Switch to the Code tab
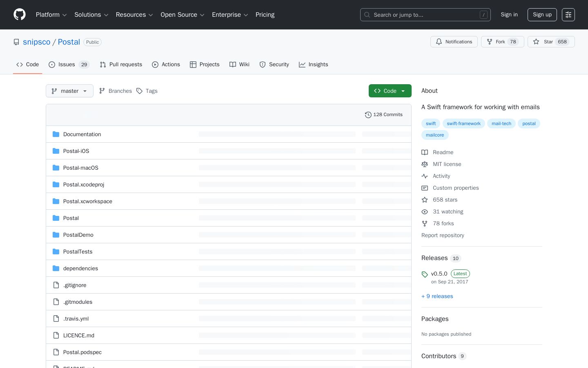588x368 pixels. [x=28, y=65]
